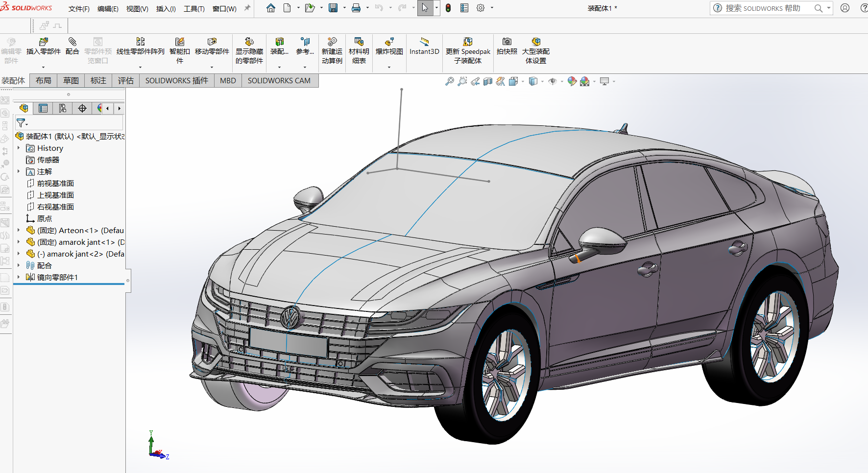
Task: Open the 文件(F) menu
Action: (79, 9)
